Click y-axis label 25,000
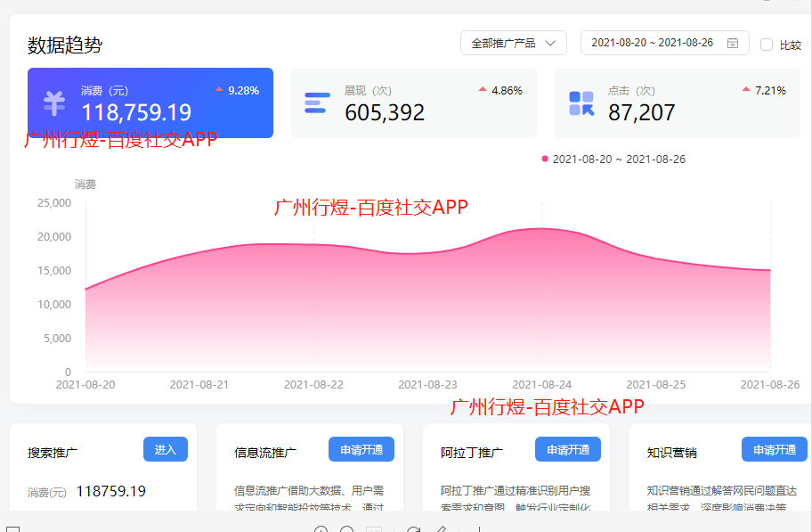 (53, 203)
